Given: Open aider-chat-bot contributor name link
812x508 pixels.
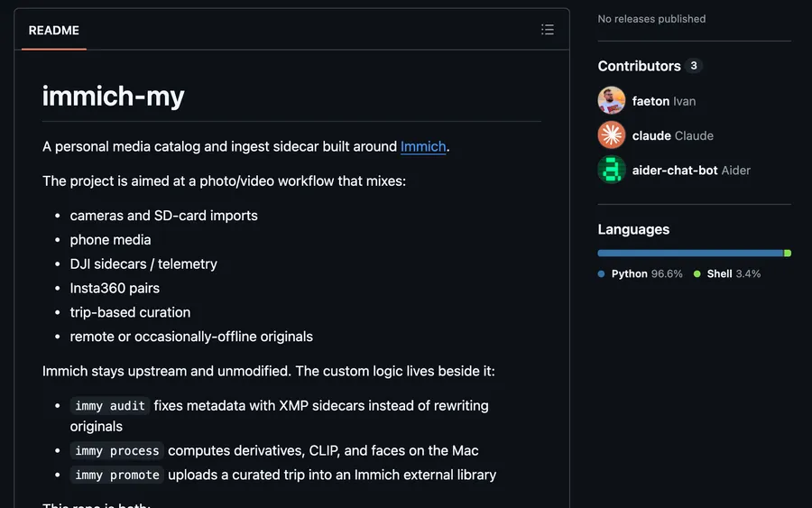Looking at the screenshot, I should pyautogui.click(x=675, y=171).
